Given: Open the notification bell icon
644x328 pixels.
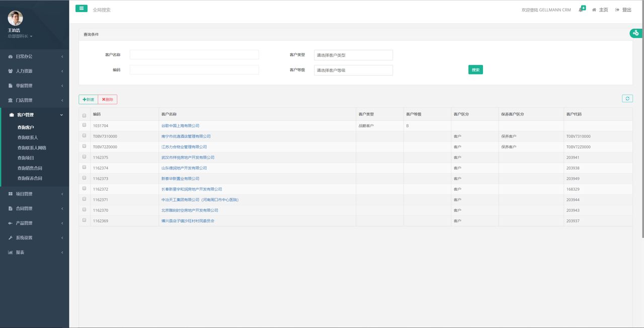Looking at the screenshot, I should [x=581, y=10].
